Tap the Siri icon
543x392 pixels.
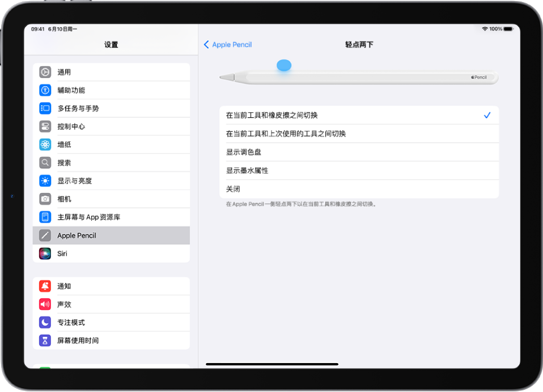(45, 253)
